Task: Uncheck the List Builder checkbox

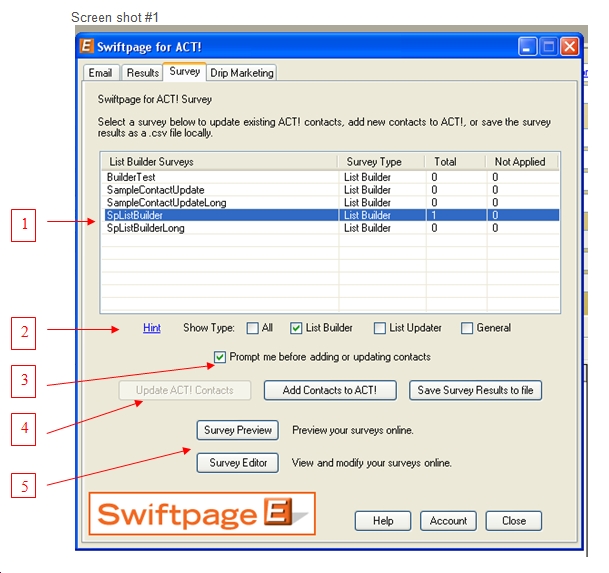Action: pos(296,328)
